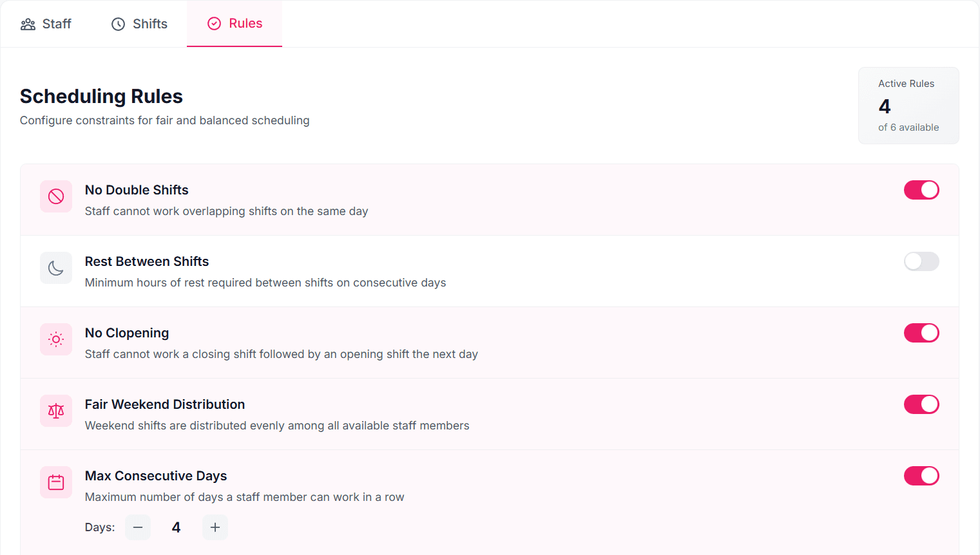Decrease max consecutive days with minus button
This screenshot has height=555, width=980.
click(138, 527)
